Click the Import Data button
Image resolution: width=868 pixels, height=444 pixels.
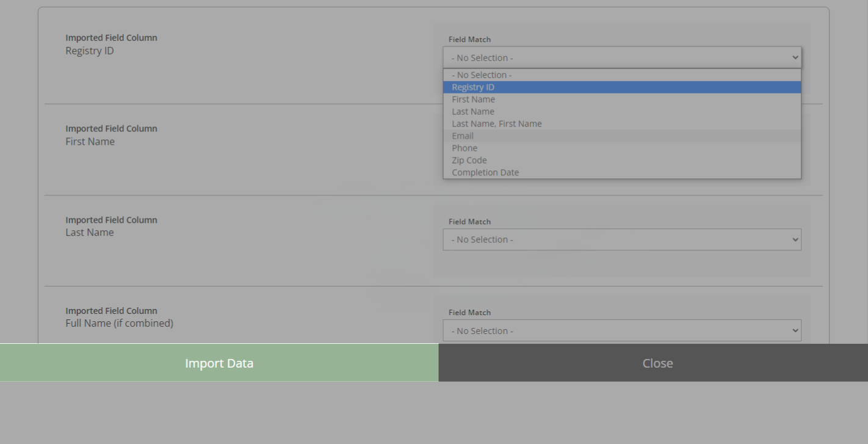click(219, 363)
